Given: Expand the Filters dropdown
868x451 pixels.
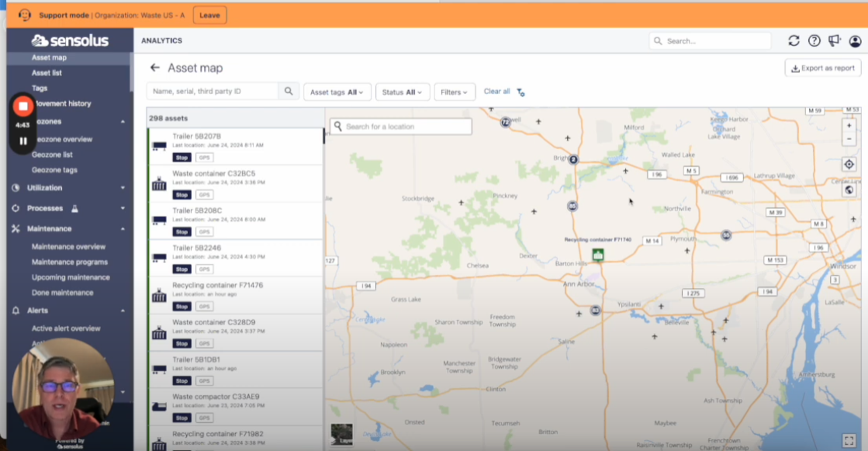Looking at the screenshot, I should (x=455, y=92).
